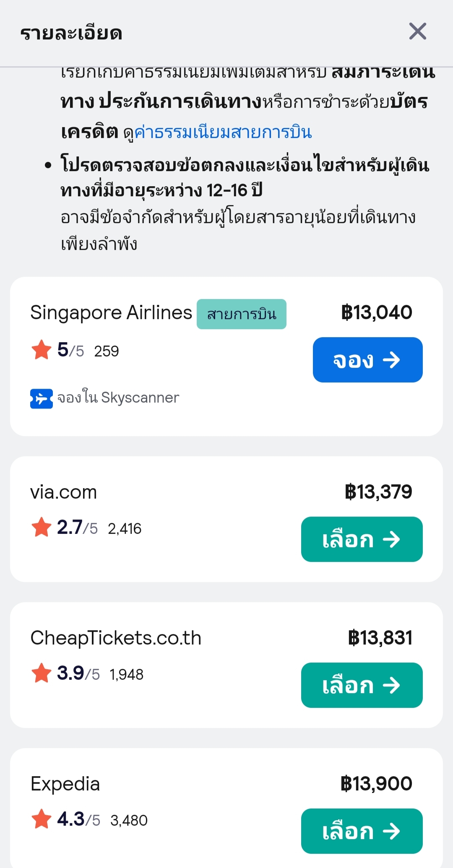Tap the star icon beside Singapore Airlines rating

point(42,350)
